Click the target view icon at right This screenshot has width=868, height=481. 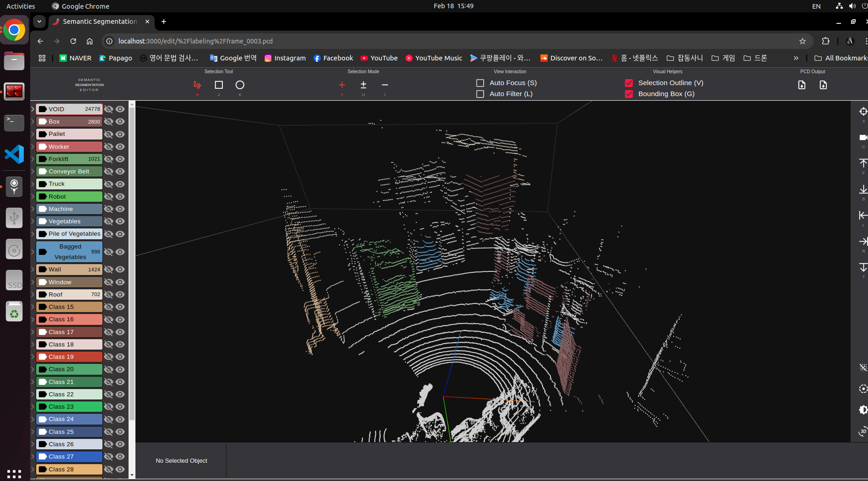pos(863,112)
